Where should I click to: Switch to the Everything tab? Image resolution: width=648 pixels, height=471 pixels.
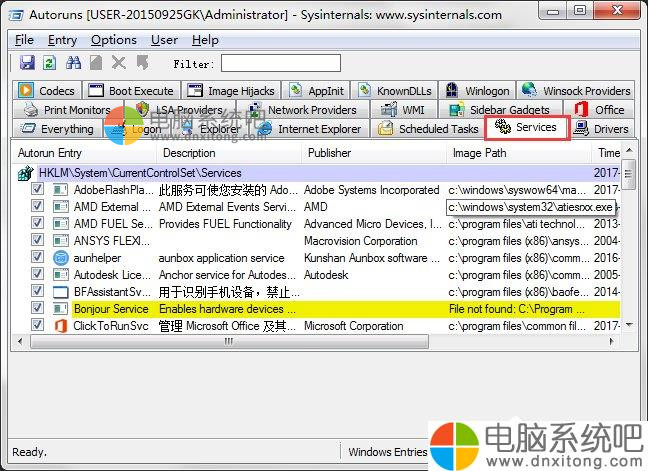click(x=57, y=128)
